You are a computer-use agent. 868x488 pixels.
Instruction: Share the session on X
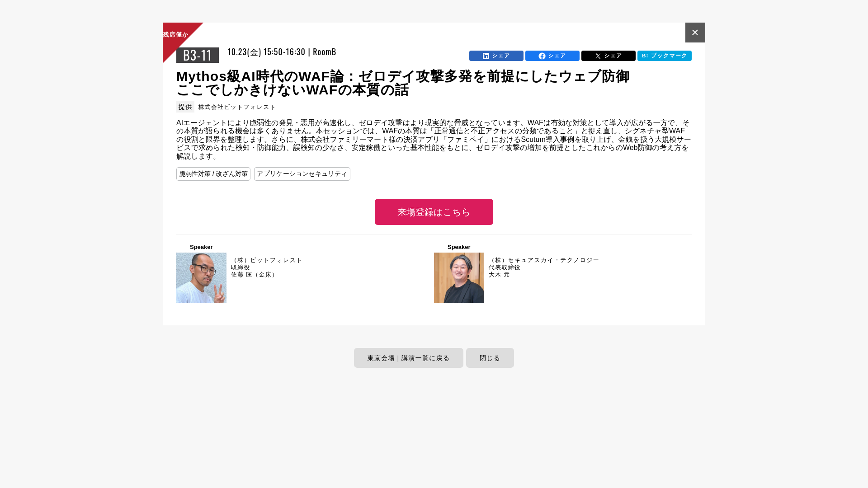point(608,56)
